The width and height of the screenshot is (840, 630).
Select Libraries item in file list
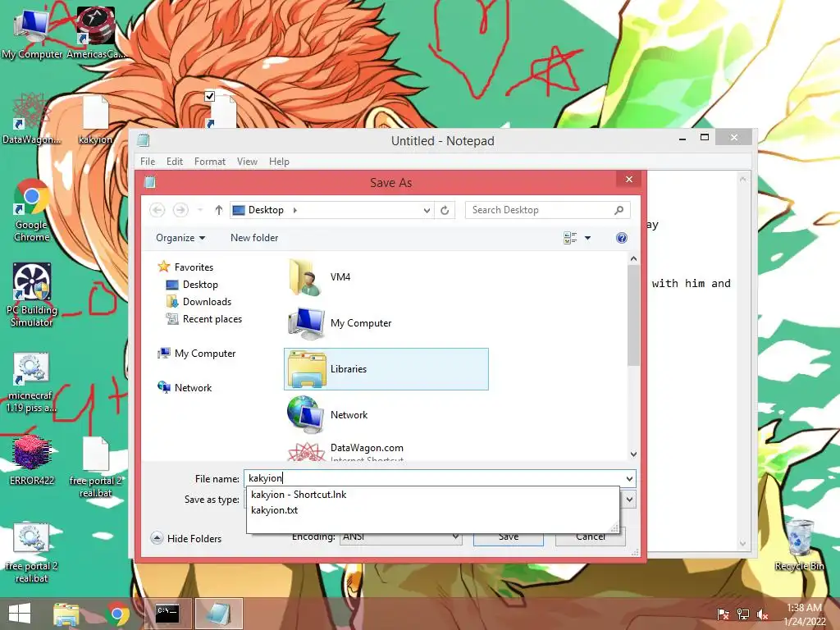(386, 369)
